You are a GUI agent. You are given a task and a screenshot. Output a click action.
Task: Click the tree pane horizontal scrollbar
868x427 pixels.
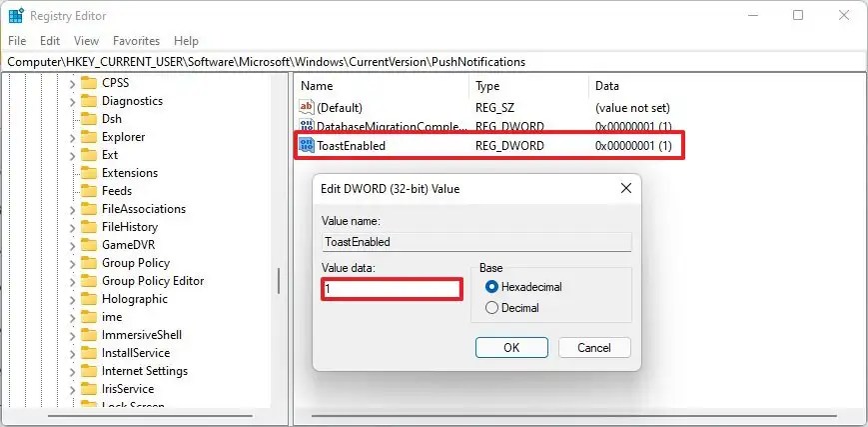coord(150,416)
